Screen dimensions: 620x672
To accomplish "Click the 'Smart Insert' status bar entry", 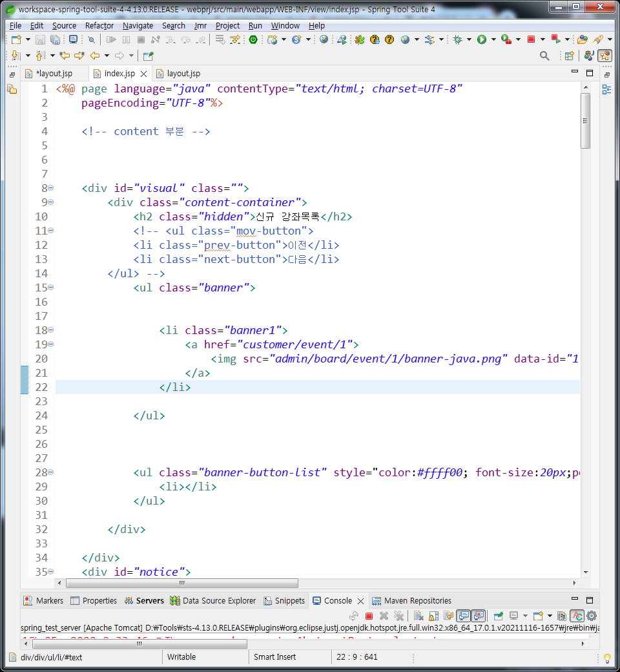I will coord(274,657).
